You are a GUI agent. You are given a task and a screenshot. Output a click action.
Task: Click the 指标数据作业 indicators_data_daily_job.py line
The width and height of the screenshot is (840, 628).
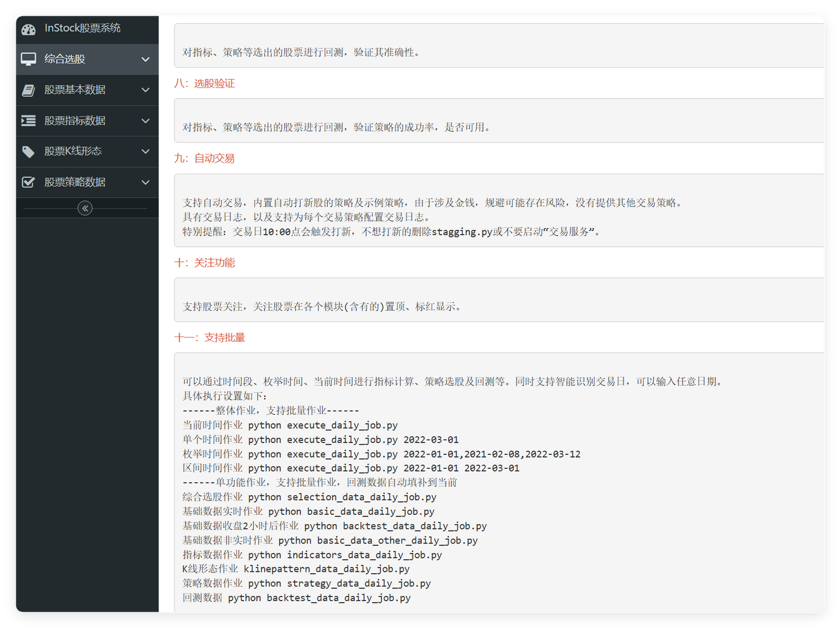click(x=312, y=555)
